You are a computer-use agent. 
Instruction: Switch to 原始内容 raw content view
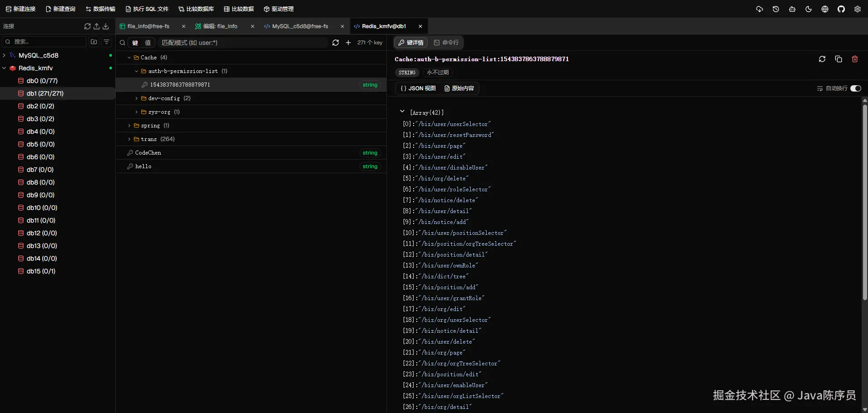(x=459, y=88)
